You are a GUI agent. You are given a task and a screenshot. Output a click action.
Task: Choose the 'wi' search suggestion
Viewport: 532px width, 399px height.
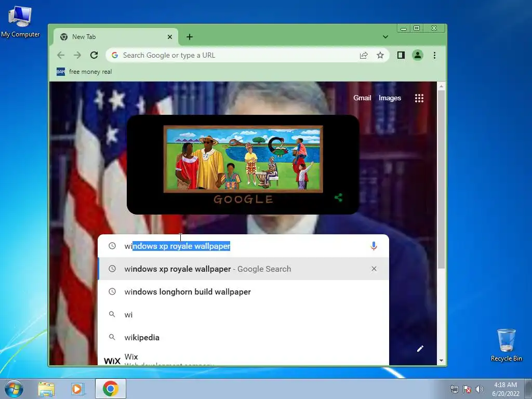[243, 314]
